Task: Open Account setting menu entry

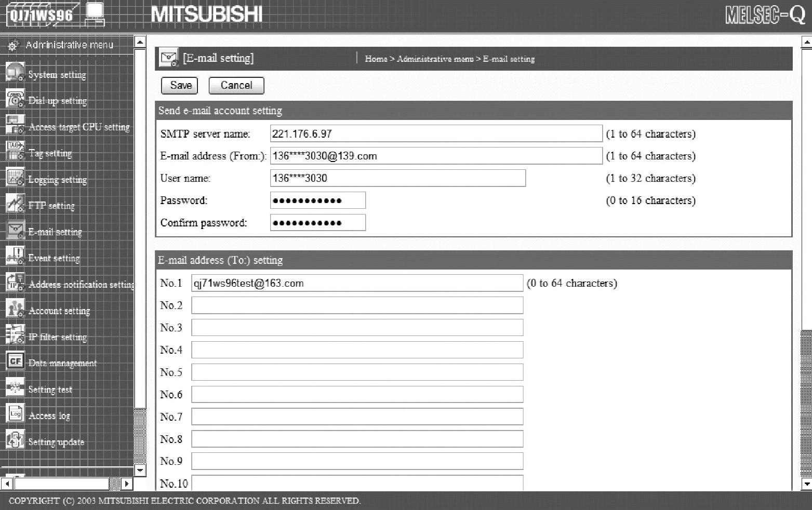Action: 59,311
